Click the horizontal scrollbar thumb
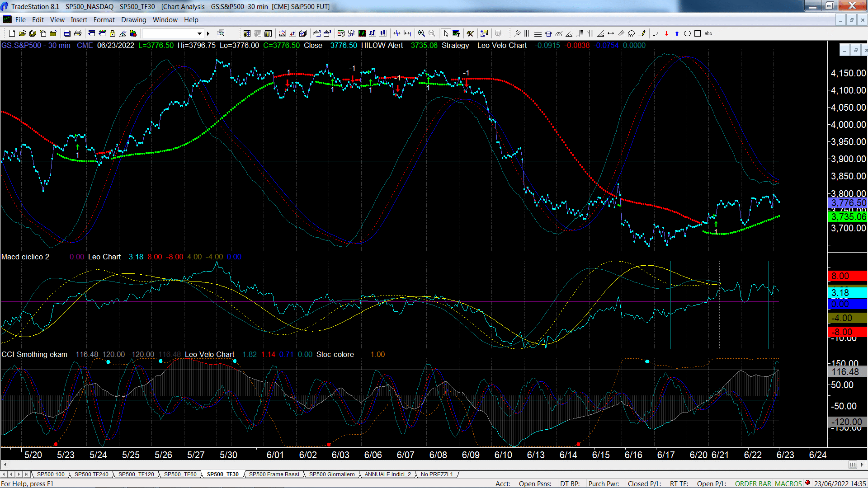Screen dimensions: 868x488 (853, 465)
